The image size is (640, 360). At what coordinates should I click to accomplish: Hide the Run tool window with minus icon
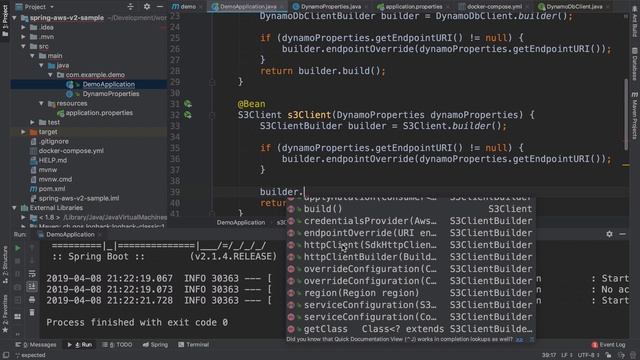tap(622, 234)
